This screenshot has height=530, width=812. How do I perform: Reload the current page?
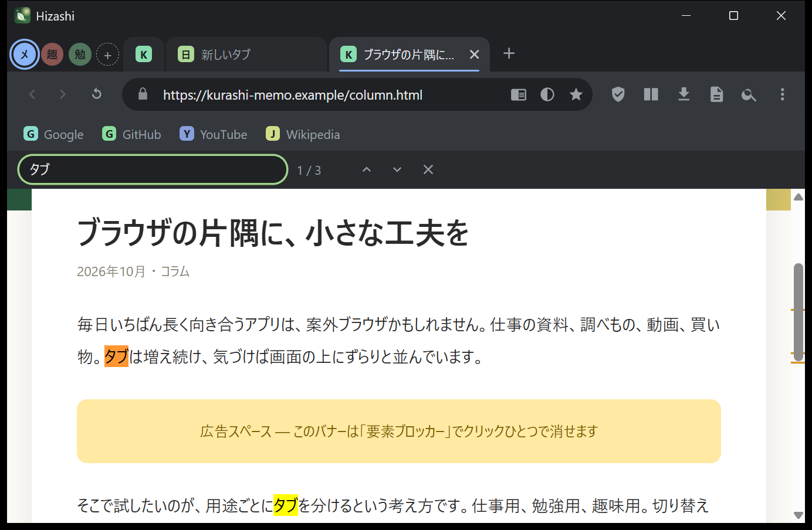point(97,94)
